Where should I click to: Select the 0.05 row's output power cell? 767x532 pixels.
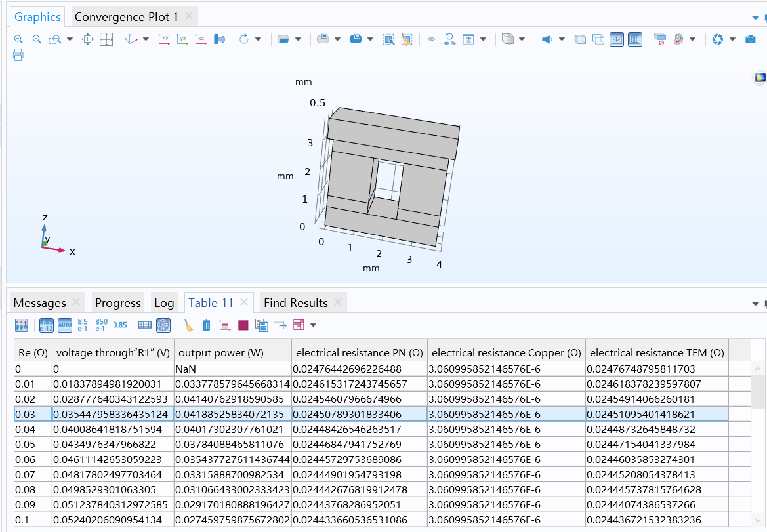click(232, 444)
